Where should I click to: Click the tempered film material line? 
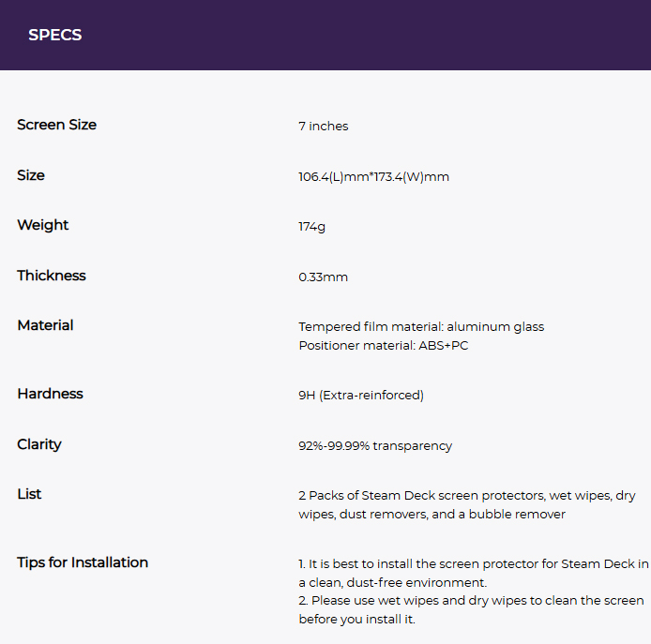421,327
